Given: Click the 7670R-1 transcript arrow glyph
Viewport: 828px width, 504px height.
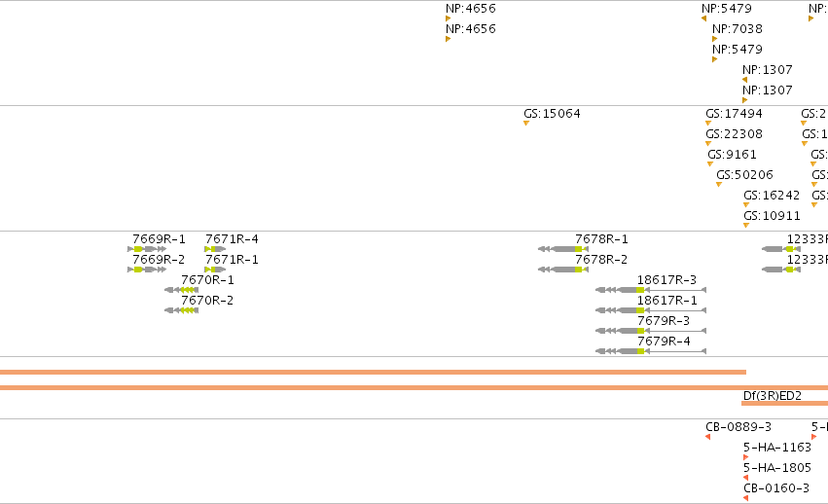Looking at the screenshot, I should pyautogui.click(x=182, y=290).
